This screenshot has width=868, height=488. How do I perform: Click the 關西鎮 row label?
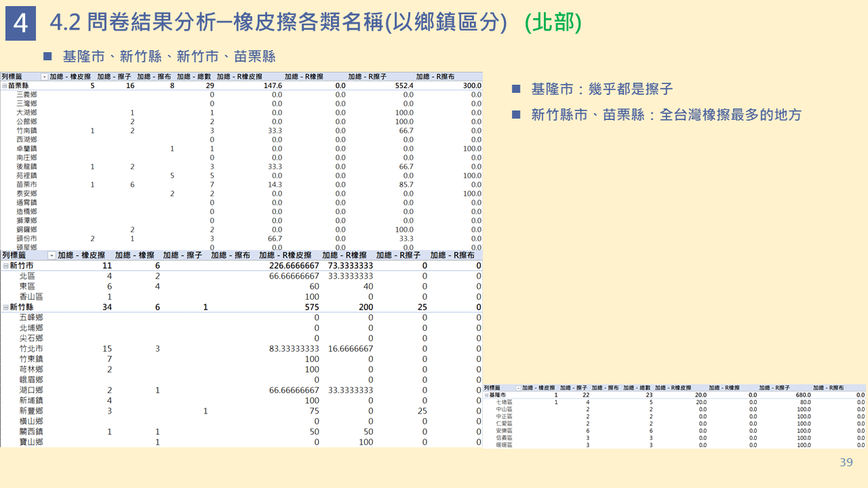[x=31, y=431]
